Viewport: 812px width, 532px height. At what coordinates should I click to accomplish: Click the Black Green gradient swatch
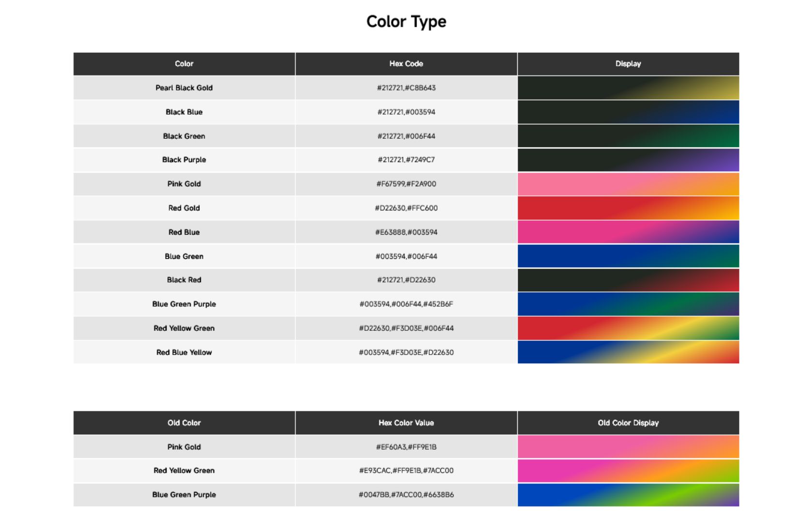[x=628, y=136]
